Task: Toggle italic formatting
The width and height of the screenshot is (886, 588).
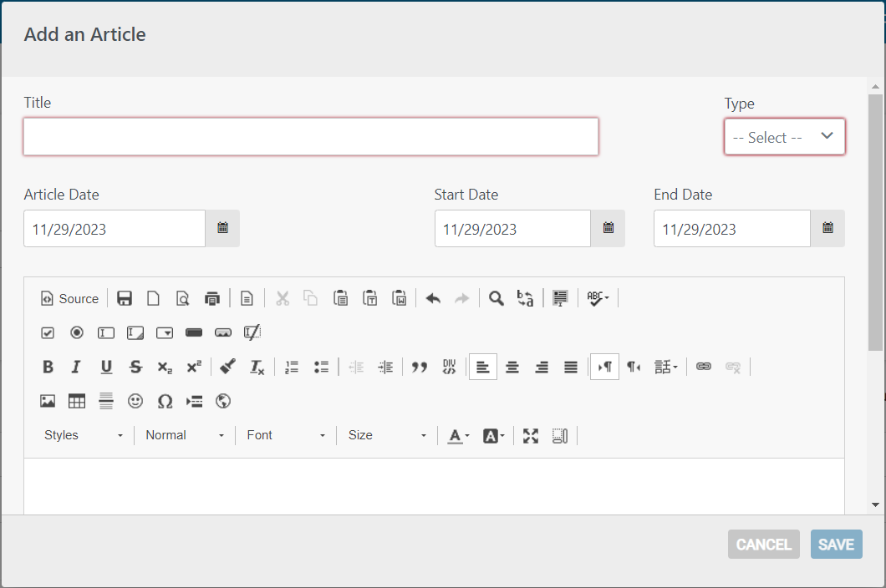Action: [x=77, y=367]
